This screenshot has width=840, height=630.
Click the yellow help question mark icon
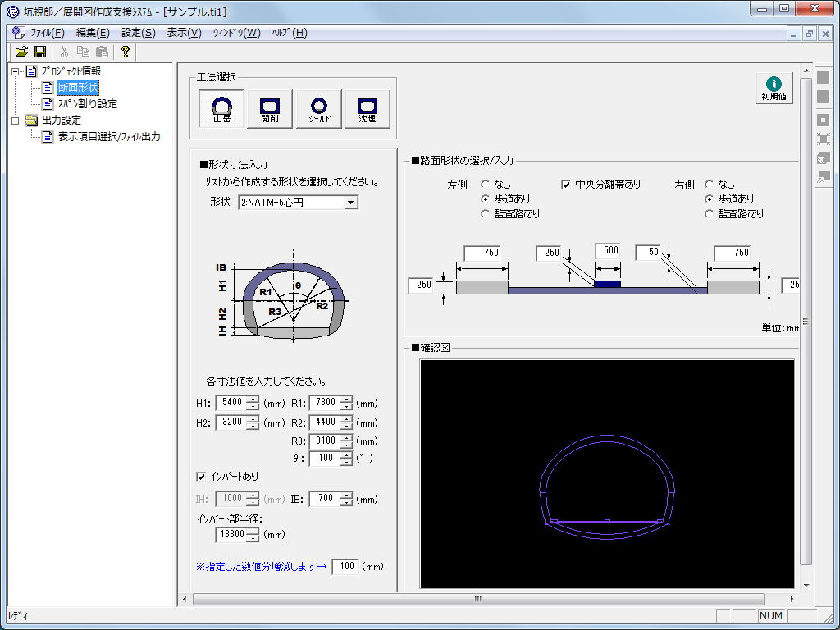click(125, 52)
